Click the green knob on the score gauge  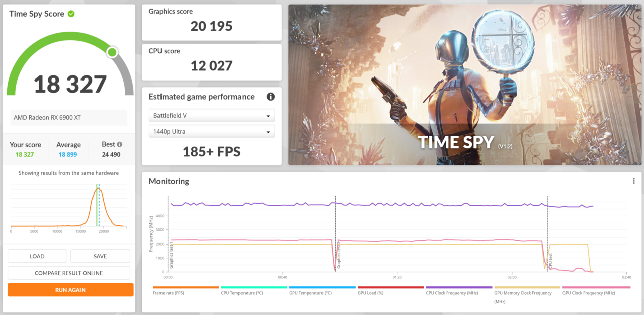coord(112,52)
